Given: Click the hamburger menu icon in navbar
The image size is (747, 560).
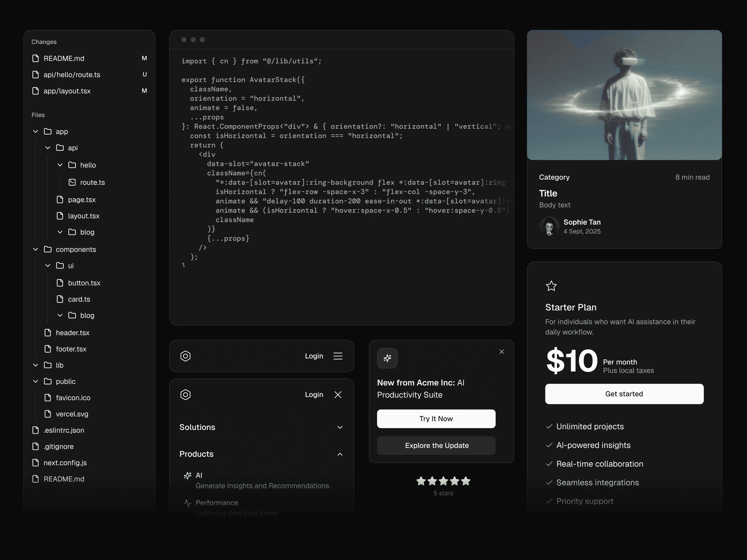Looking at the screenshot, I should tap(338, 356).
